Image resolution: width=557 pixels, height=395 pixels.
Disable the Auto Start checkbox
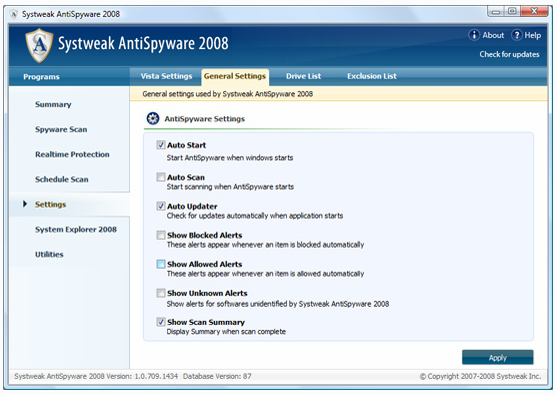coord(161,145)
